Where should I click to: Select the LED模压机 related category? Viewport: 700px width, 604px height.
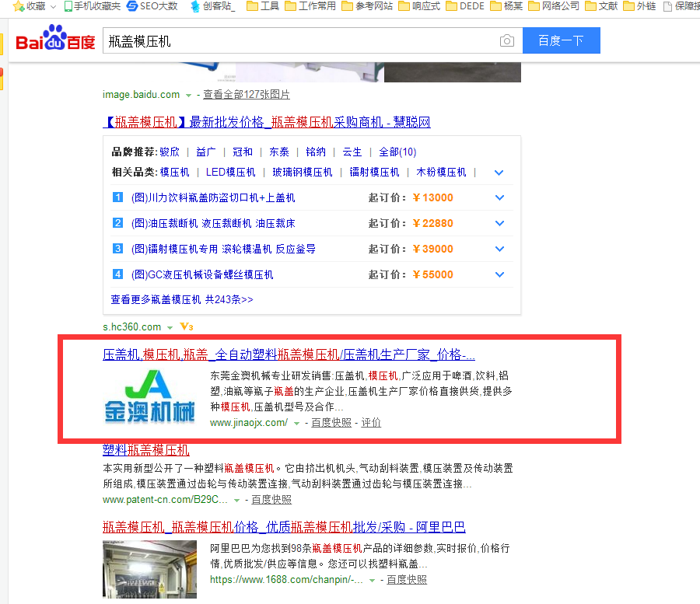231,172
